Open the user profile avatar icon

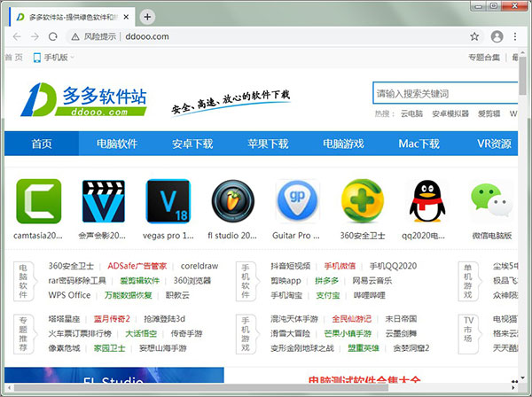click(x=497, y=36)
